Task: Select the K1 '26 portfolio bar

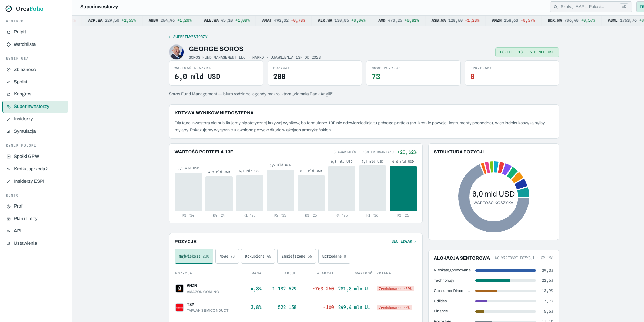Action: 372,188
